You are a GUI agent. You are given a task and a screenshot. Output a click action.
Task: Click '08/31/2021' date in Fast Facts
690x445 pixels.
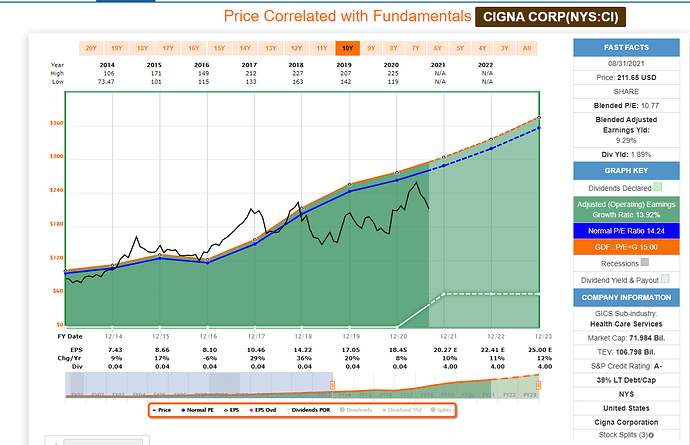coord(626,63)
